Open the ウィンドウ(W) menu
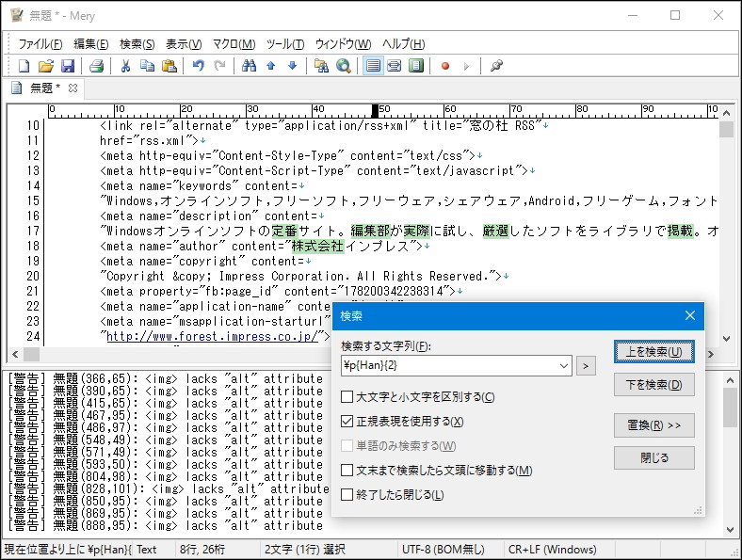The height and width of the screenshot is (560, 742). [343, 44]
